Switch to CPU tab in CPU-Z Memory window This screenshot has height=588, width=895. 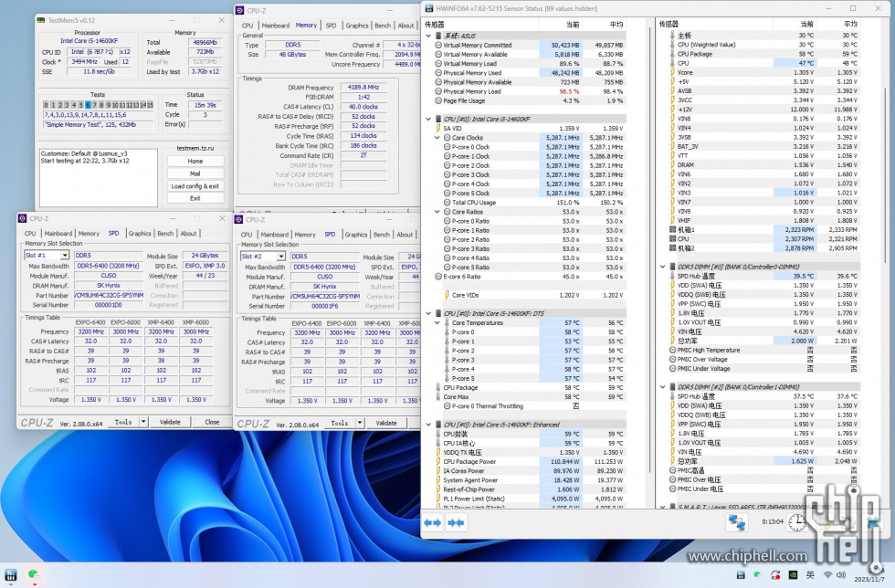[247, 26]
